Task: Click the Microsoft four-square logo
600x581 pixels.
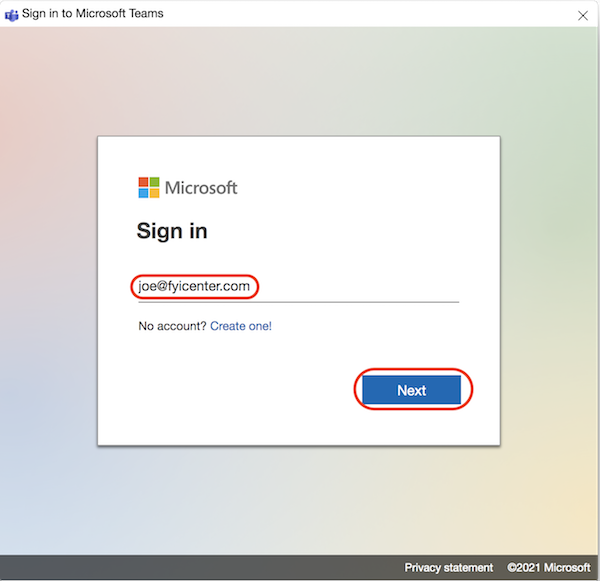Action: [149, 188]
